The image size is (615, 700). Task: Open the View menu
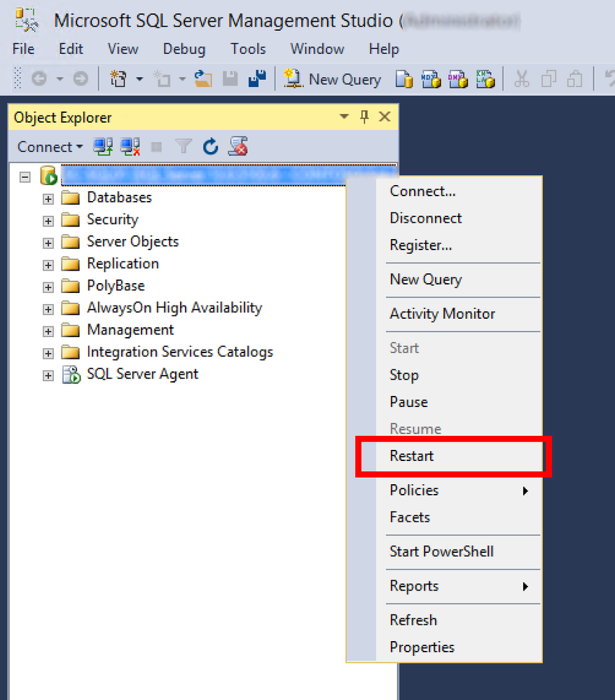pyautogui.click(x=123, y=48)
